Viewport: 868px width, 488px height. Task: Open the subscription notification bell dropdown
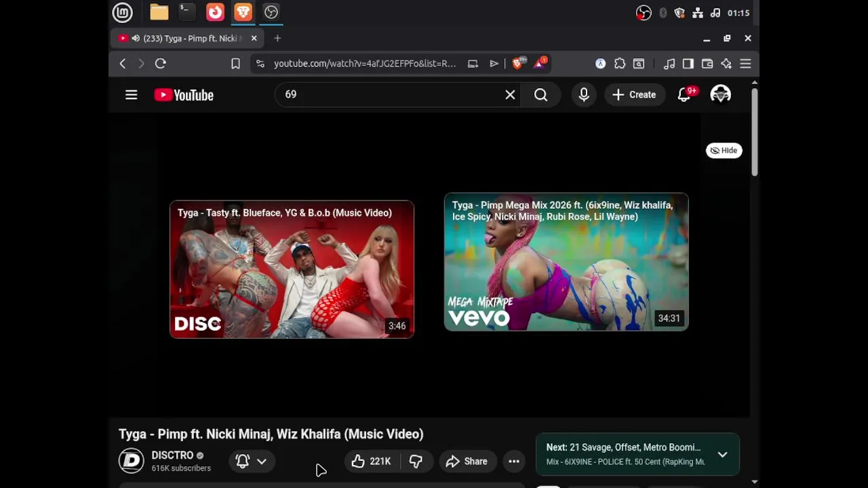click(x=251, y=462)
